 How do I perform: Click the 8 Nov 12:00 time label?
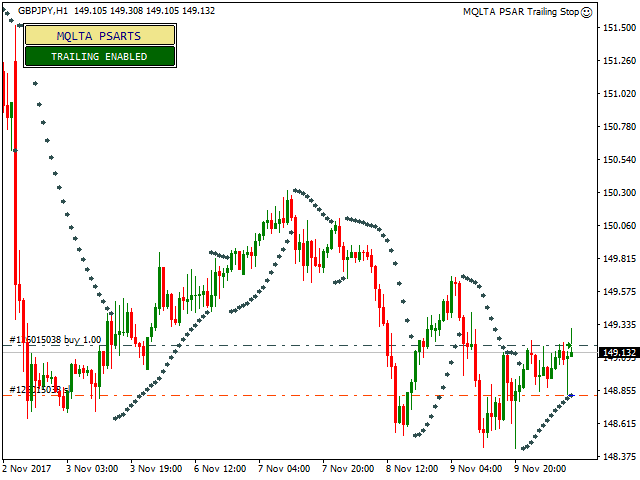[x=412, y=469]
